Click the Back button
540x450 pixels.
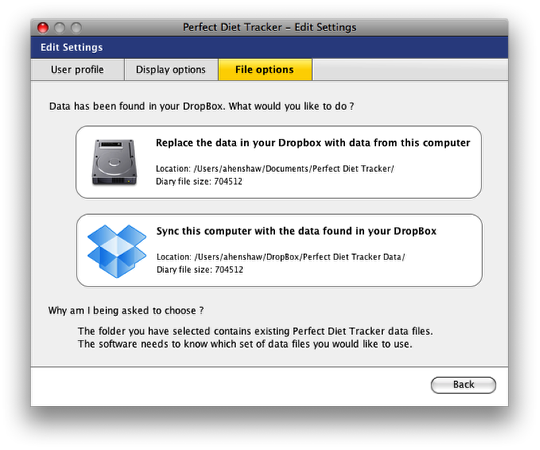click(463, 385)
